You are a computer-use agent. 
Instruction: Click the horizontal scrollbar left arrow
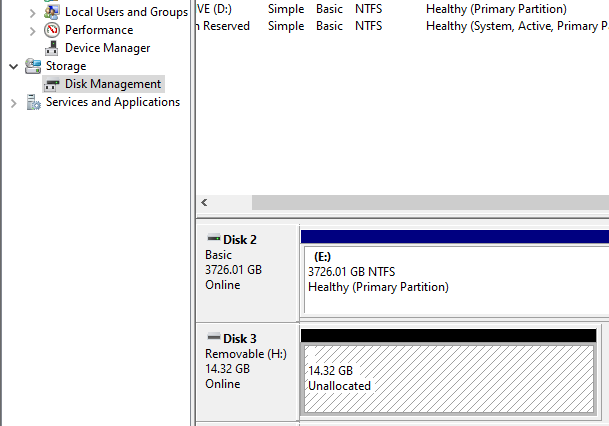click(205, 202)
